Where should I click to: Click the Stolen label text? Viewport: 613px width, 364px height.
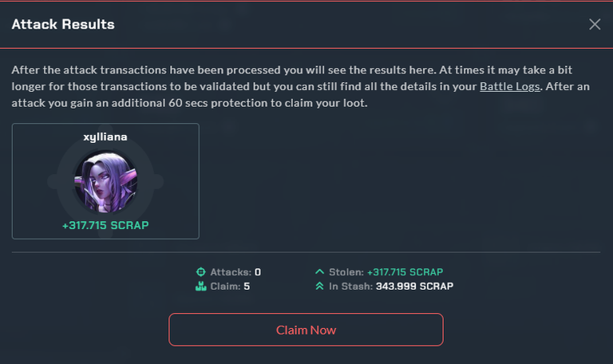pos(346,272)
